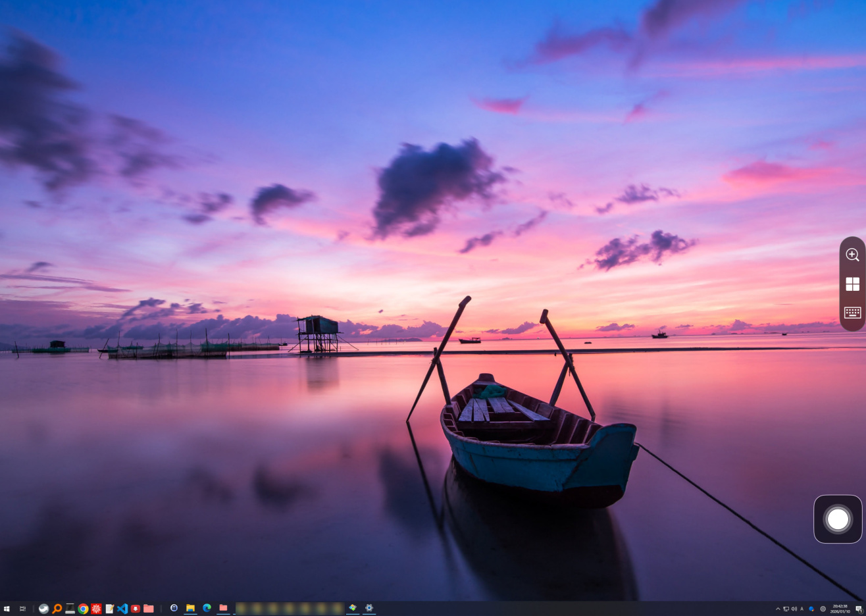Toggle the IME input mode 'A' indicator
This screenshot has height=616, width=866.
(802, 609)
